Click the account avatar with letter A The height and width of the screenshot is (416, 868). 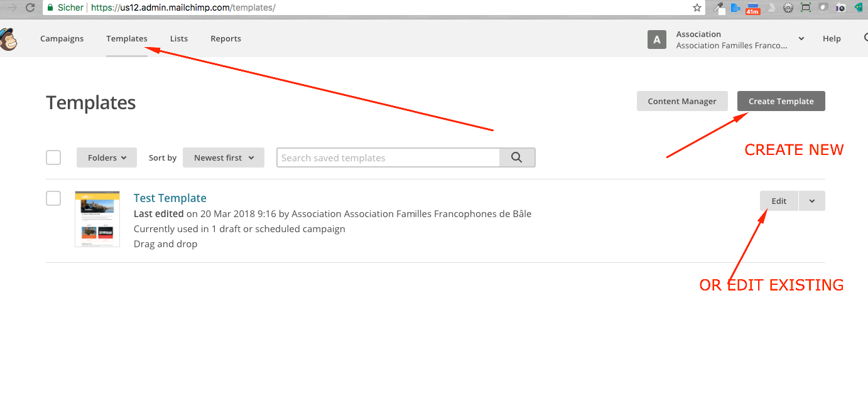[x=657, y=40]
